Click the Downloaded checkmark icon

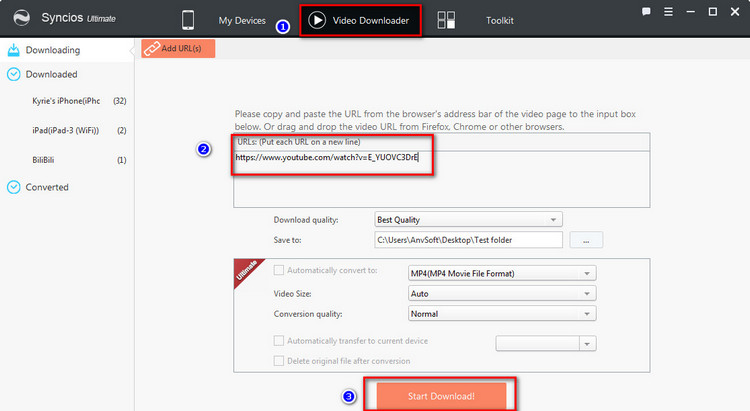pos(13,74)
